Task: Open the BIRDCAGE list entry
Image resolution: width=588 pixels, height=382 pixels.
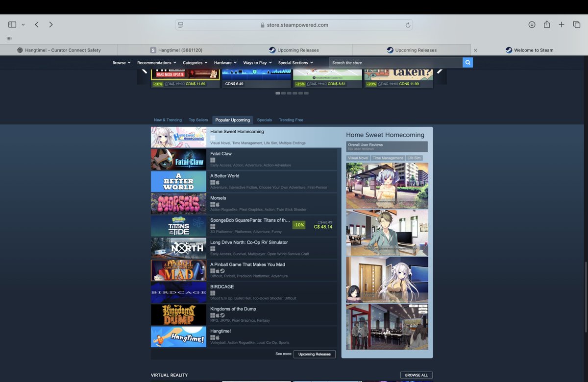Action: (244, 292)
